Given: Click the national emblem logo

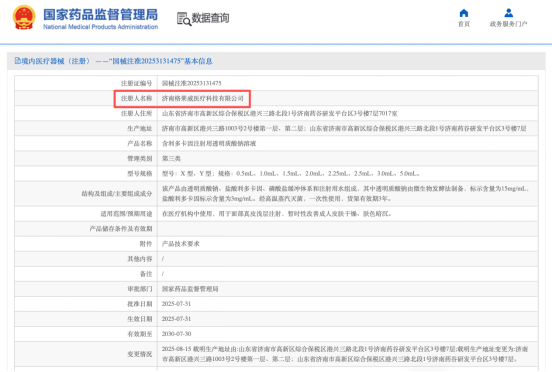Looking at the screenshot, I should click(24, 17).
